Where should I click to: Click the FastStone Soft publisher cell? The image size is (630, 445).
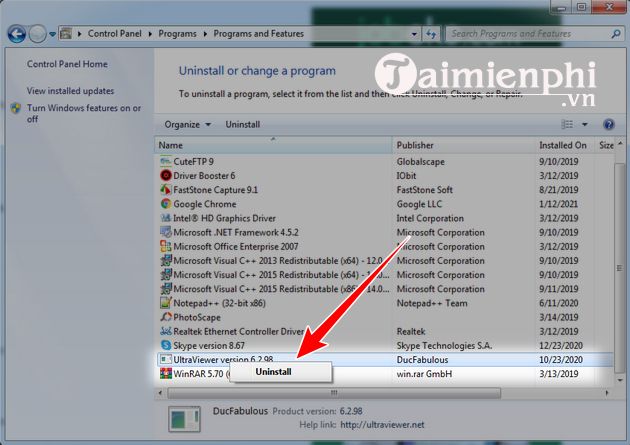click(424, 190)
